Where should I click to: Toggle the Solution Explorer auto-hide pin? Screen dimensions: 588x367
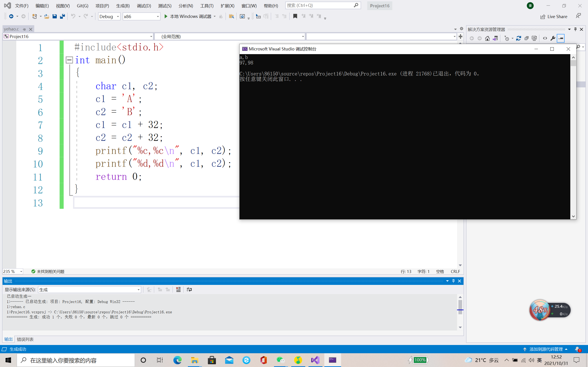coord(575,29)
